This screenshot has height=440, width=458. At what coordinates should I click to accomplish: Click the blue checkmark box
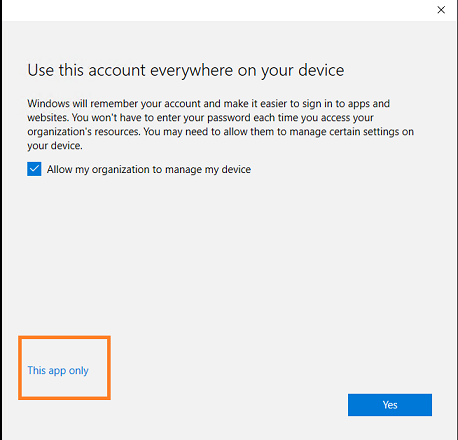point(34,169)
